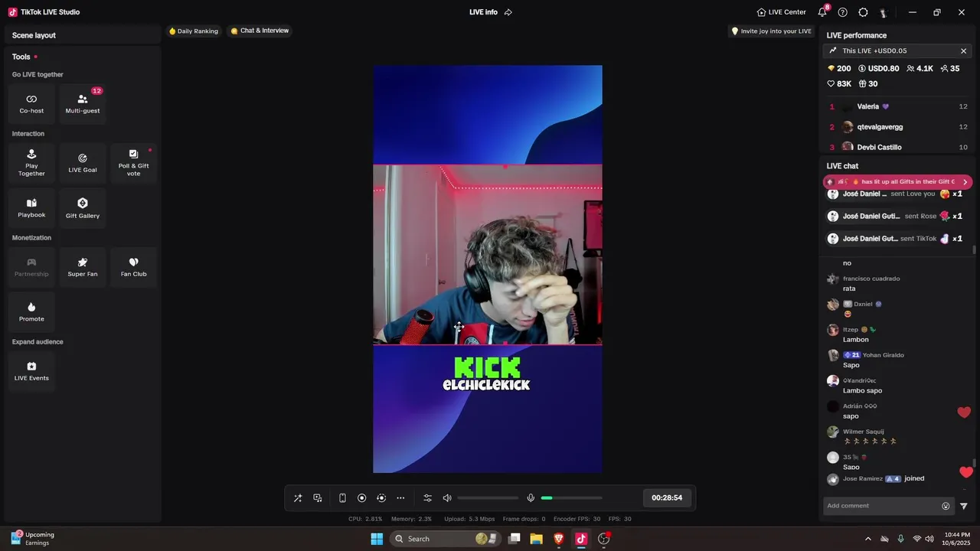Open the audio mixer settings sliders icon

[x=428, y=498]
